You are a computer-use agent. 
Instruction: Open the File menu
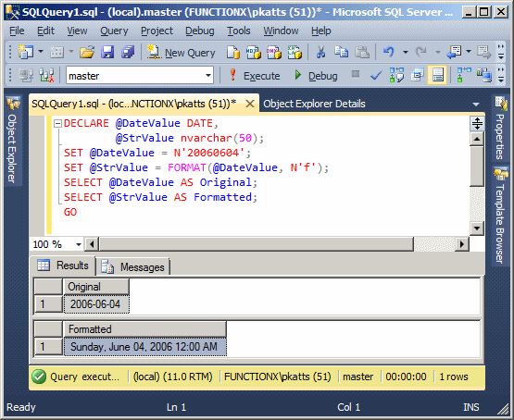pyautogui.click(x=17, y=31)
